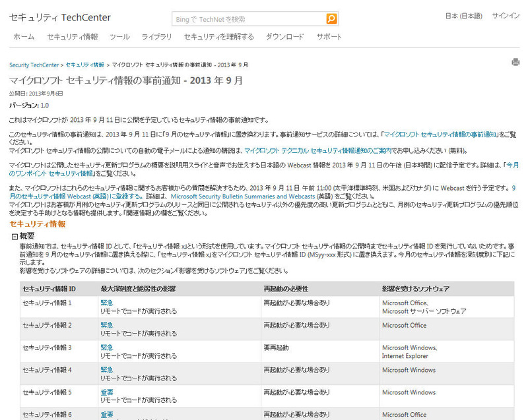Viewport: 528px width, 420px height.
Task: Change region via 日本 (日本語) link
Action: tap(463, 16)
